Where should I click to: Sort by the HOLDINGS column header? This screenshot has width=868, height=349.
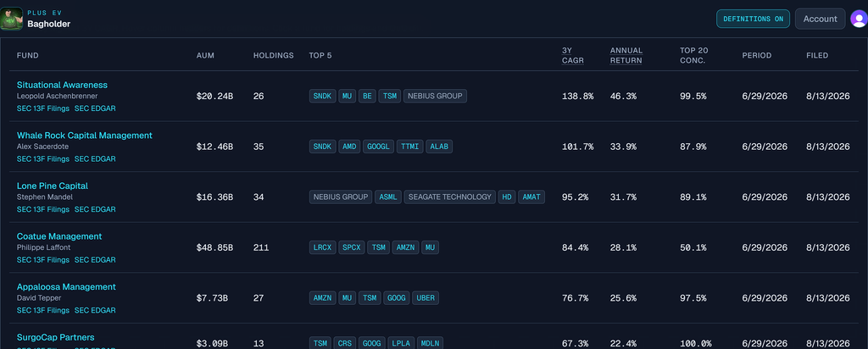point(274,55)
